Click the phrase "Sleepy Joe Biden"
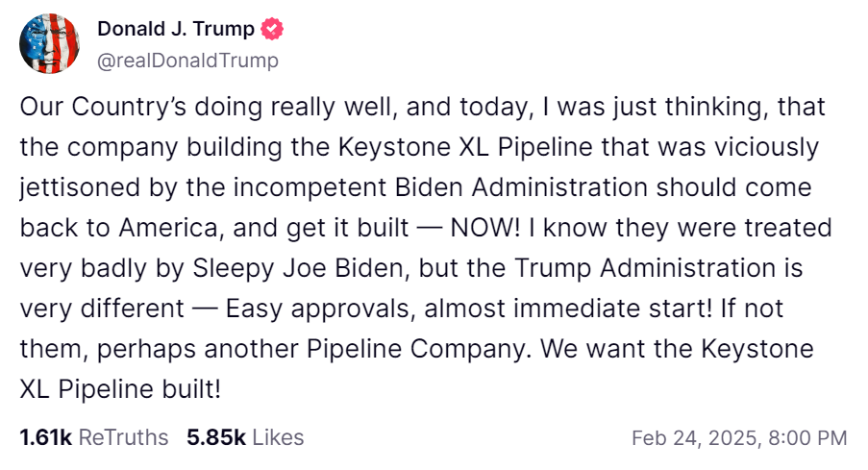The image size is (868, 470). [x=301, y=268]
